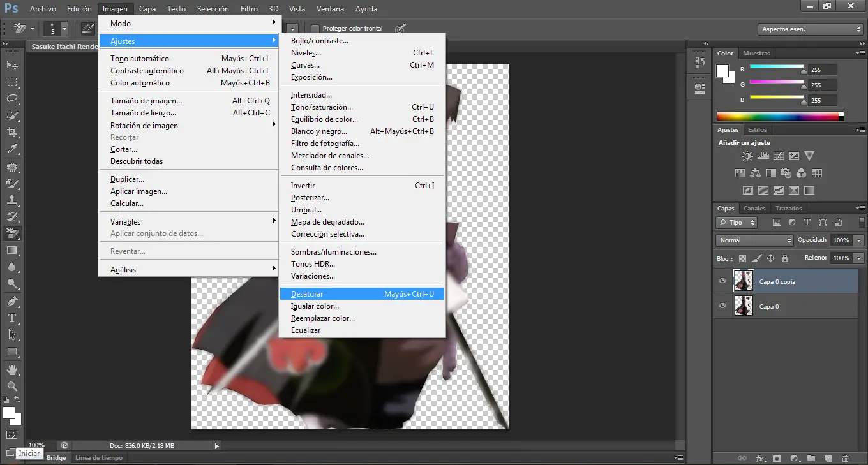Select Tamaño de imagen... menu entry
The image size is (868, 465).
point(190,101)
